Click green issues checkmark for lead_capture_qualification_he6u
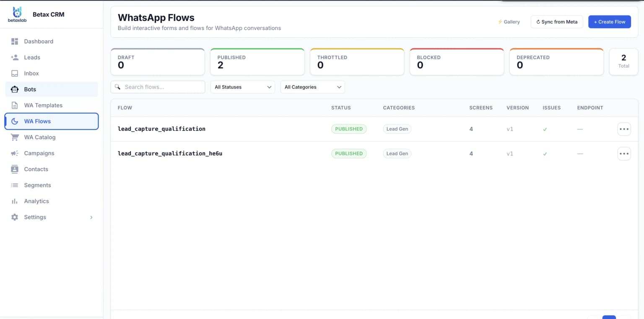 545,154
